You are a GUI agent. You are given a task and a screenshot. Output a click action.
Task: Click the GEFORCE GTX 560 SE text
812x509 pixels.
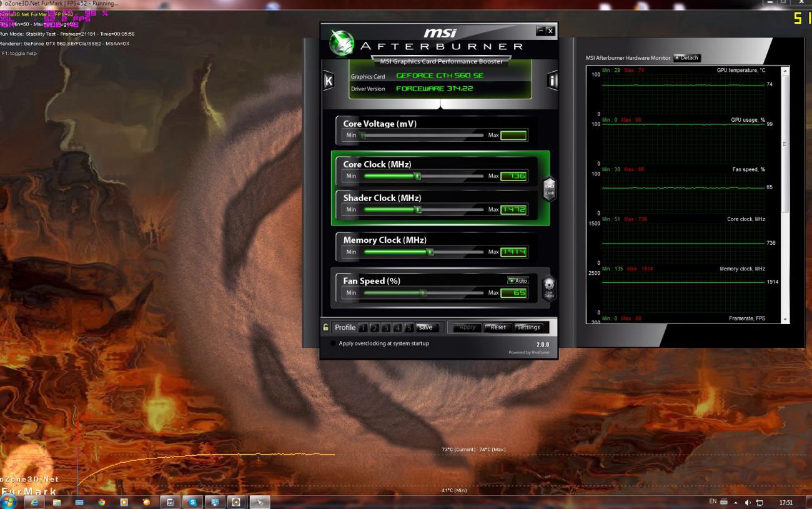[440, 76]
